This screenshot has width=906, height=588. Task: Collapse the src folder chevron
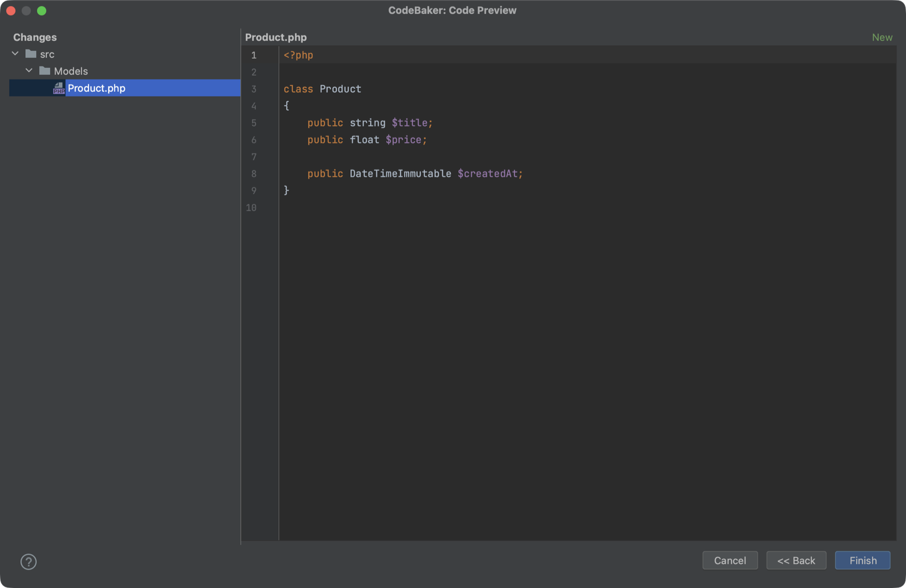(x=15, y=53)
